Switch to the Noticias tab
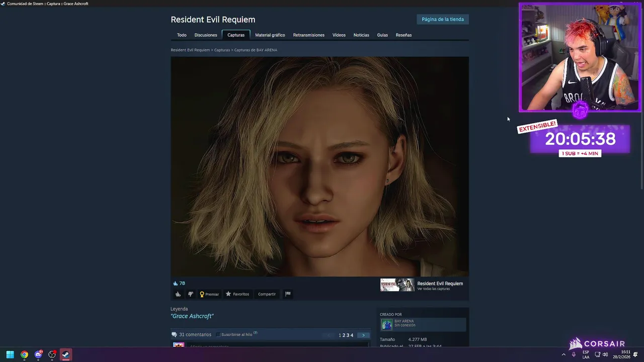Viewport: 644px width, 362px height. tap(361, 35)
